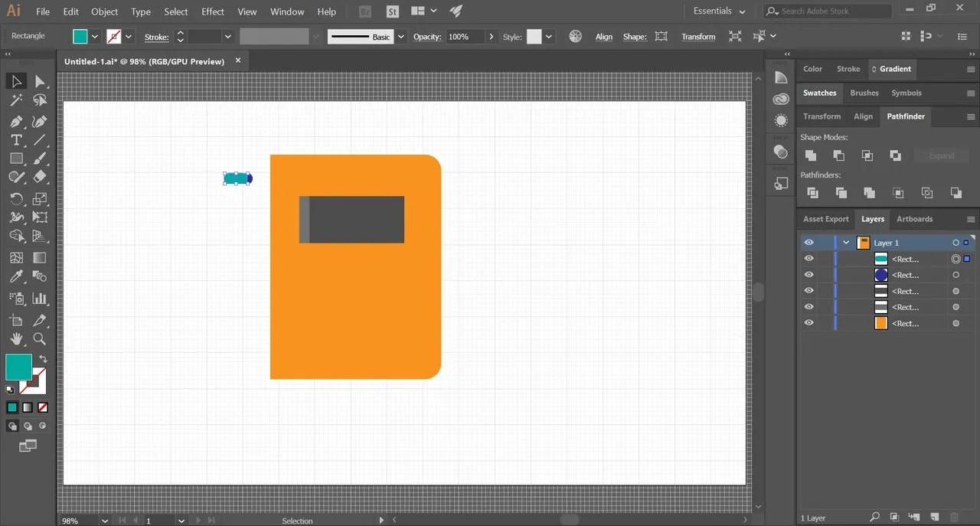Screen dimensions: 980x526
Task: Open the Window menu
Action: (x=287, y=11)
